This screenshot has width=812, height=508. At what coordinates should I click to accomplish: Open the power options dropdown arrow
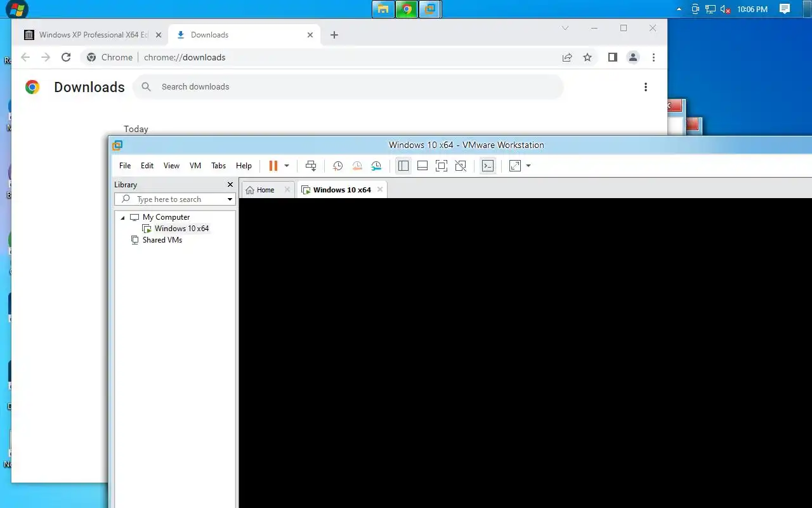287,166
